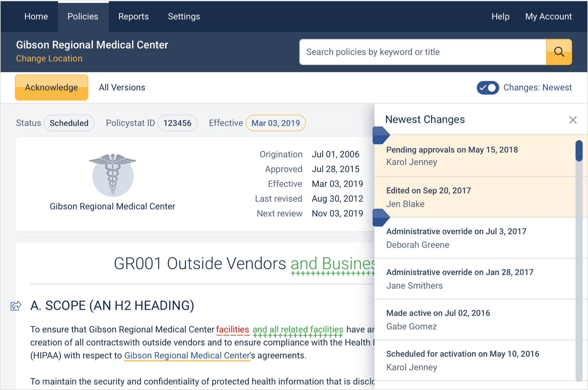Image resolution: width=588 pixels, height=390 pixels.
Task: Select Pending approvals on May 15, 2018 entry
Action: 475,156
